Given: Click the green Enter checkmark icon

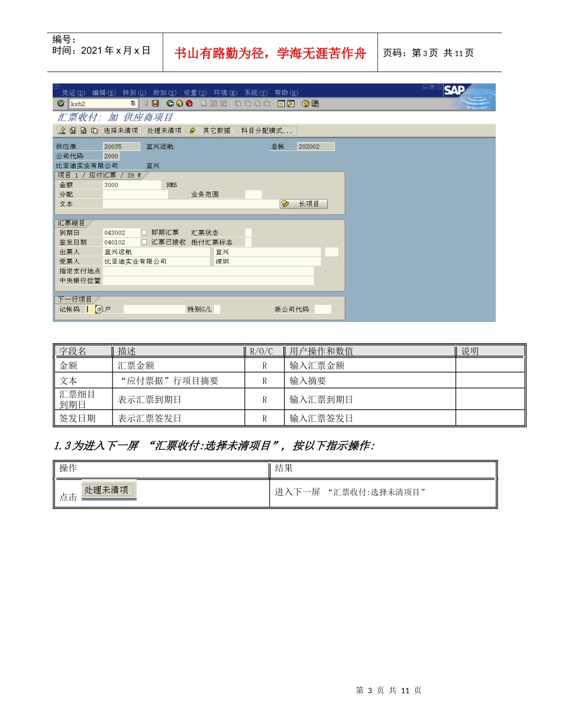Looking at the screenshot, I should point(61,104).
